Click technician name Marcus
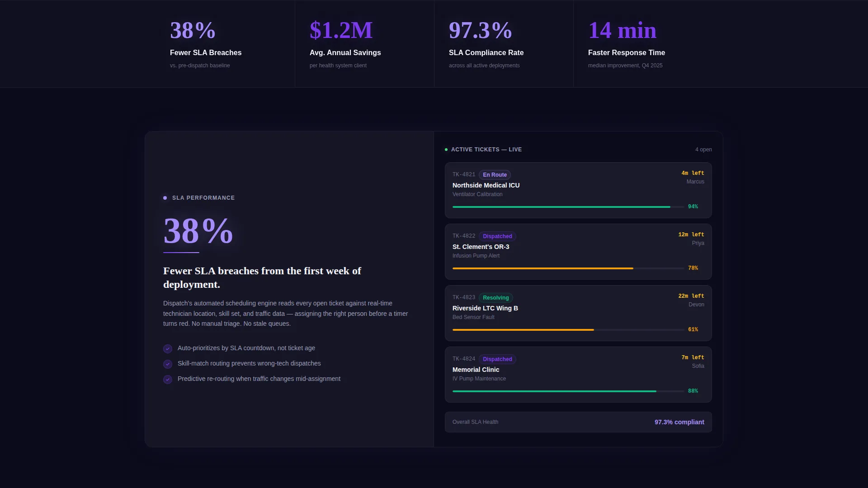The height and width of the screenshot is (488, 868). (x=695, y=182)
